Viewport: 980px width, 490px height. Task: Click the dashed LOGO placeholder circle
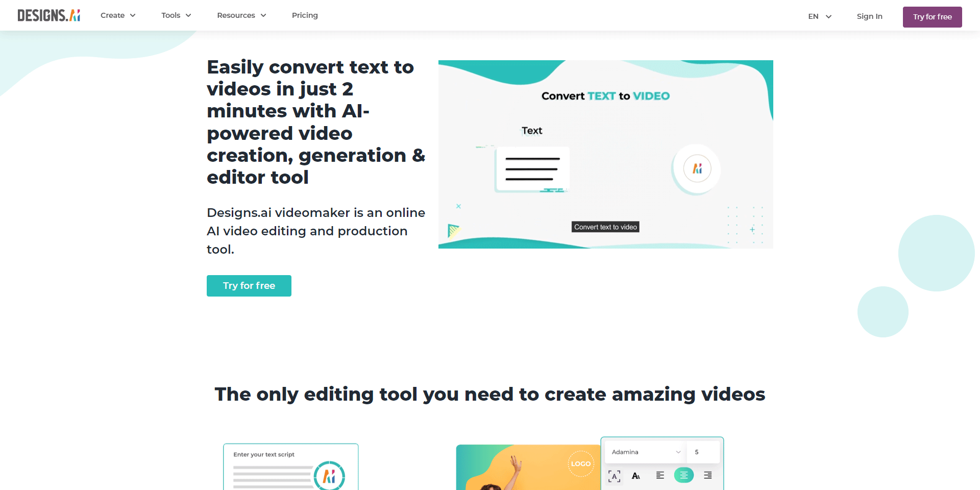(x=581, y=463)
